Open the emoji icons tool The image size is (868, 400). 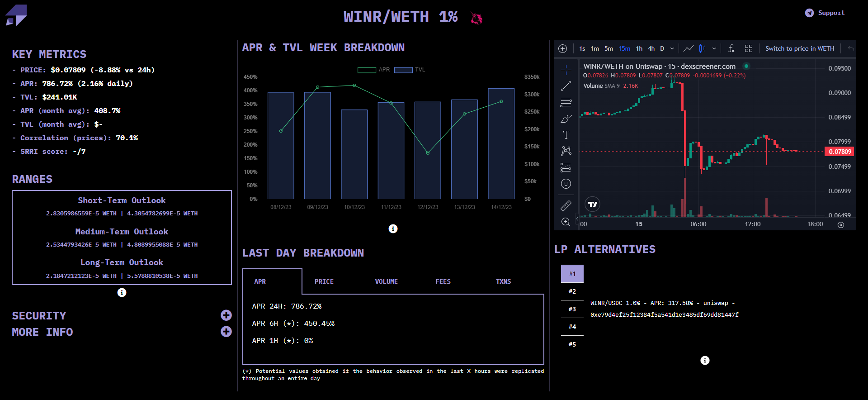point(566,184)
